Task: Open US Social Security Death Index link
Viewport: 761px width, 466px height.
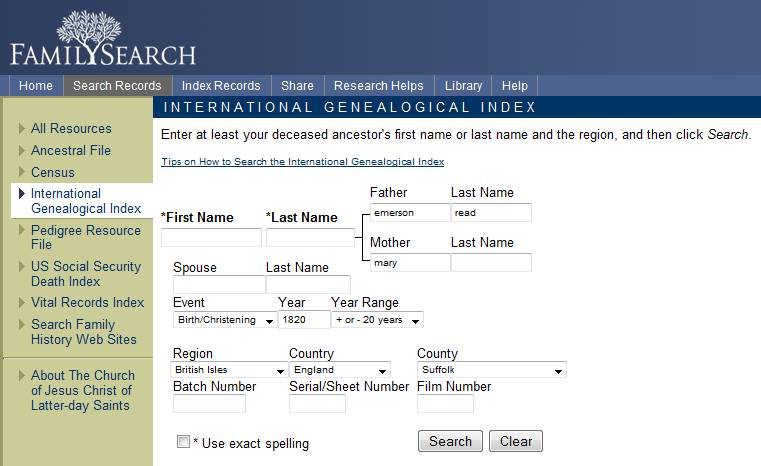Action: tap(86, 274)
